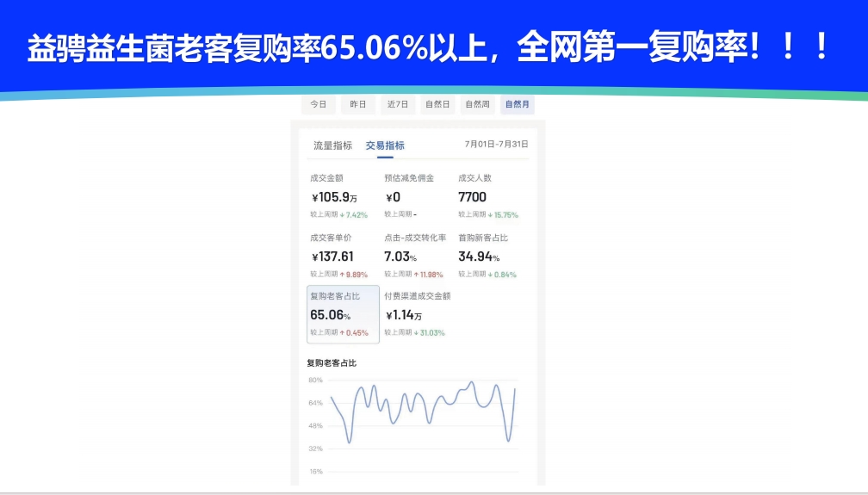This screenshot has width=868, height=495.
Task: Click the 复购老客占比 chart heading
Action: [332, 363]
